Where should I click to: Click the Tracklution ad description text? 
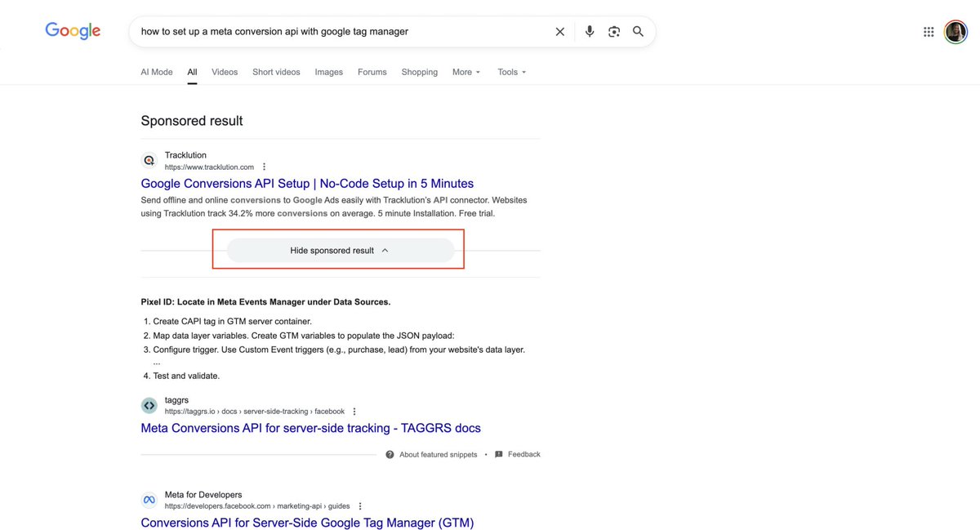click(x=334, y=207)
